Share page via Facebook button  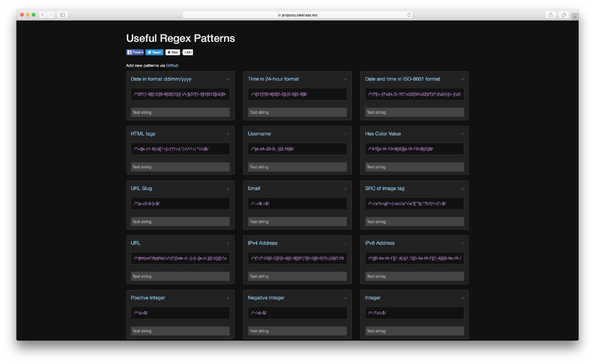[x=135, y=52]
